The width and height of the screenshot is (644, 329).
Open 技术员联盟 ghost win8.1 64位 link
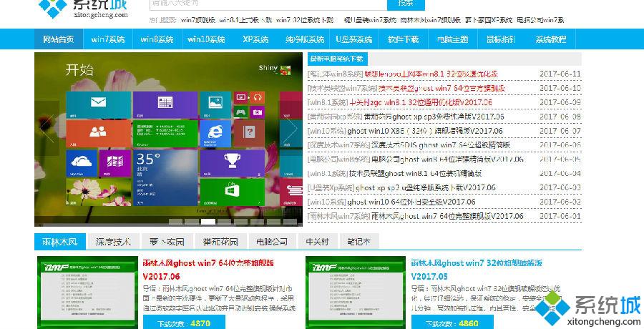point(415,173)
